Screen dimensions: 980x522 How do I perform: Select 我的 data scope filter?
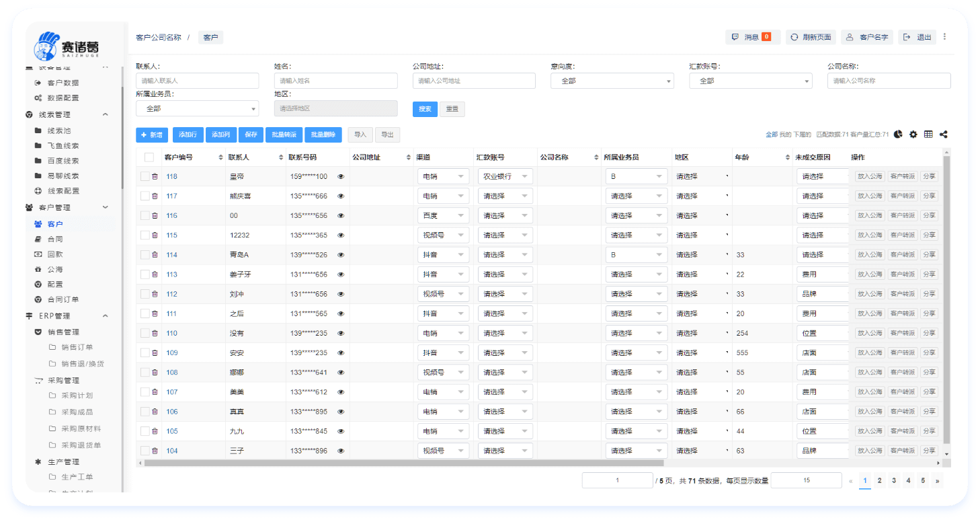tap(786, 135)
